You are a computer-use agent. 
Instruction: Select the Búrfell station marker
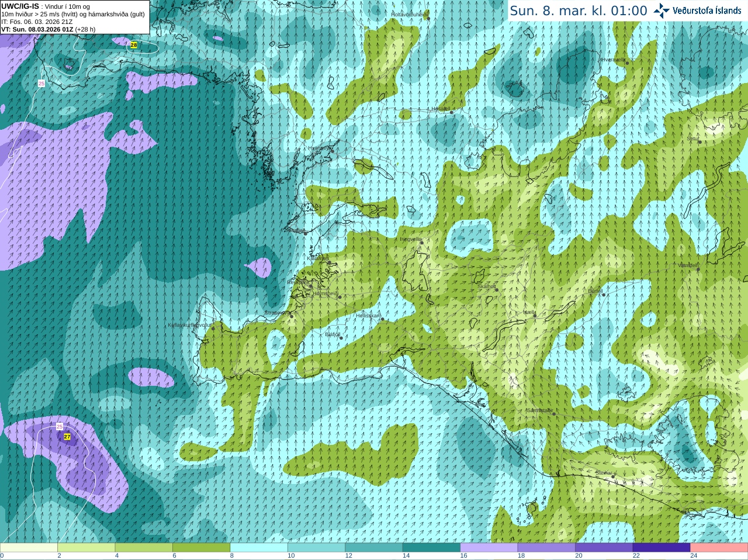(603, 295)
